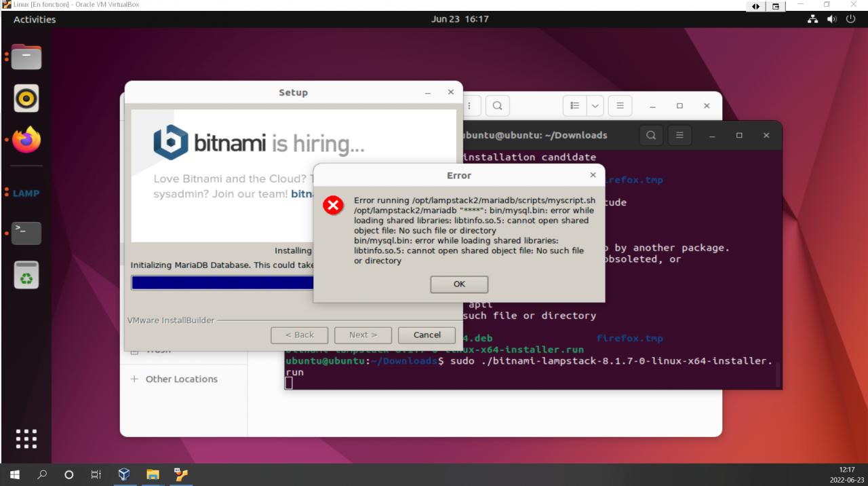868x486 pixels.
Task: Open the power menu in the top bar
Action: [x=851, y=19]
